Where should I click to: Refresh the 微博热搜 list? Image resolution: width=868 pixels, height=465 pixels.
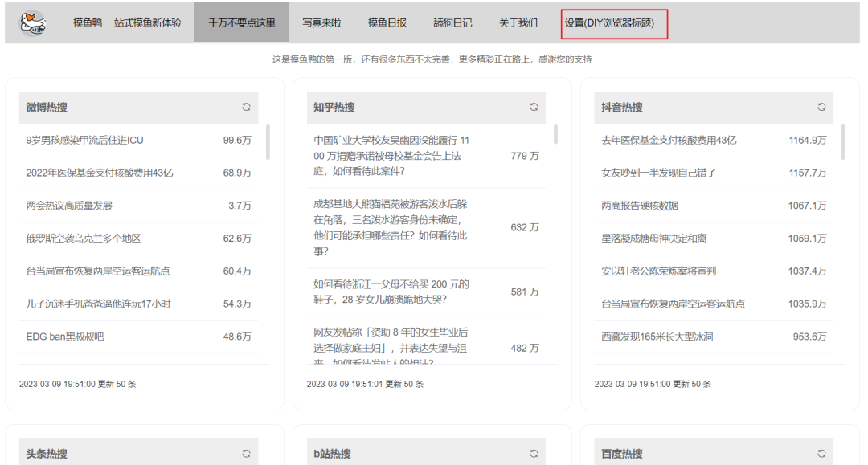247,108
